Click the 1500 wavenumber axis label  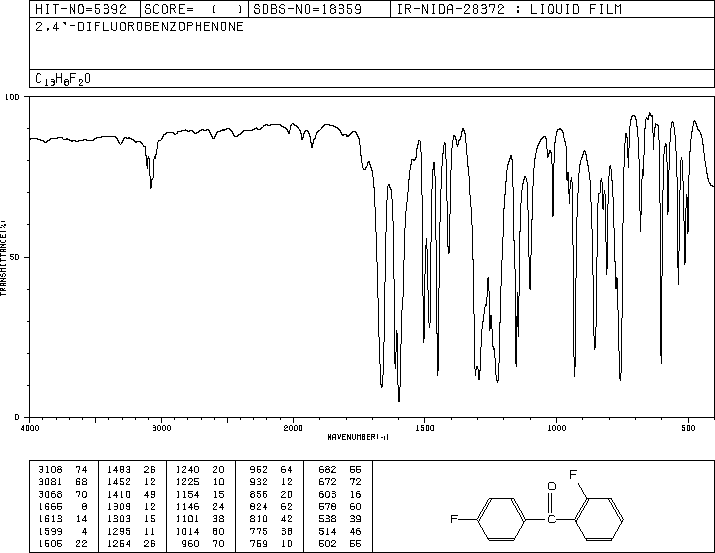tap(425, 428)
